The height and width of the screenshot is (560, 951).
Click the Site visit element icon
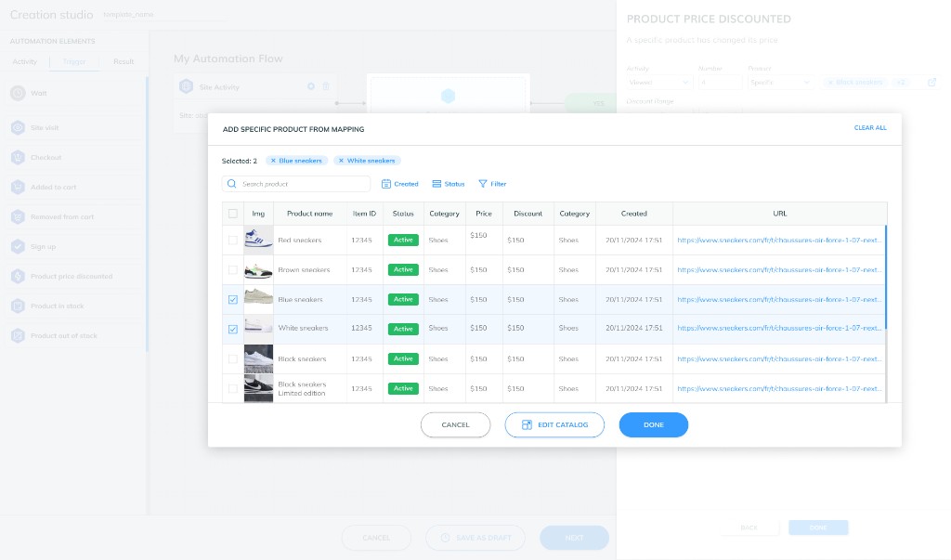[x=19, y=127]
